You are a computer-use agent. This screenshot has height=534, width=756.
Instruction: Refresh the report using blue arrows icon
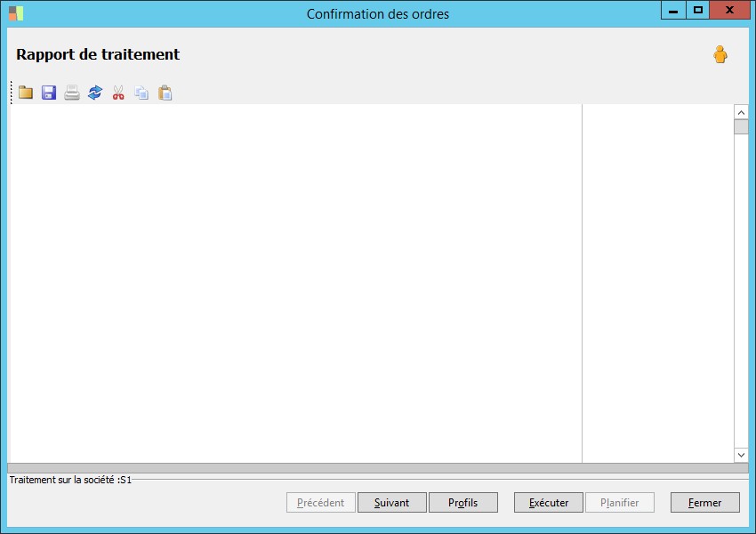click(95, 93)
